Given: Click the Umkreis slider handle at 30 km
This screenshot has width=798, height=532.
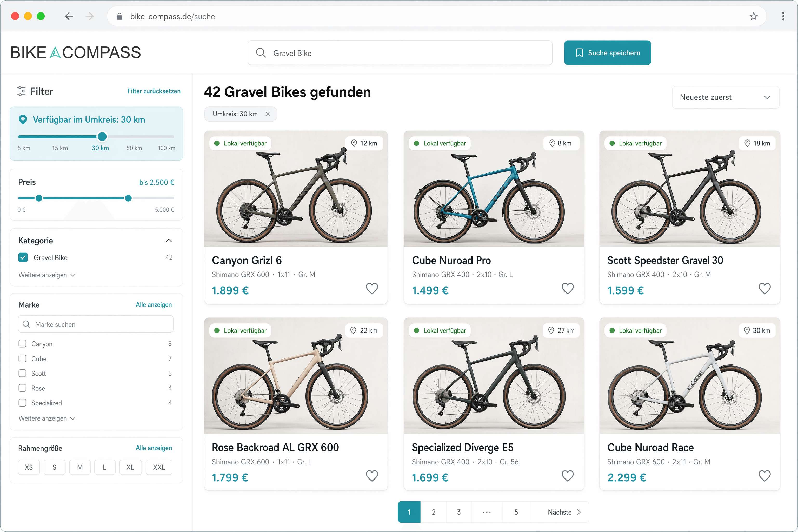Looking at the screenshot, I should coord(102,137).
